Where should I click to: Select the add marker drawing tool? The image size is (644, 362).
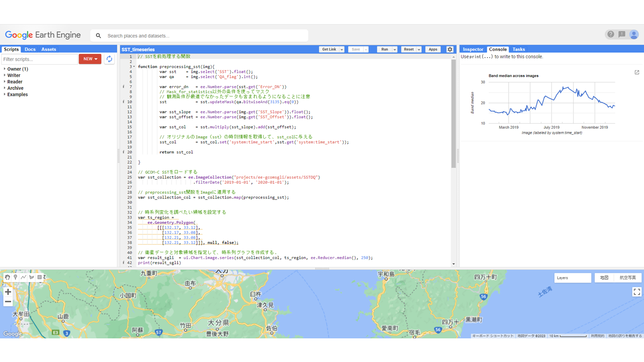tap(16, 277)
